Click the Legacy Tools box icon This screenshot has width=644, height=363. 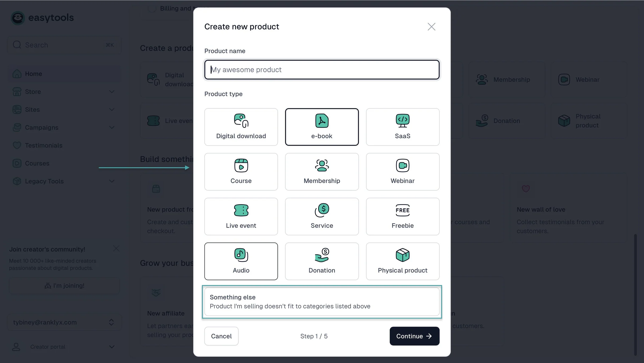click(17, 181)
